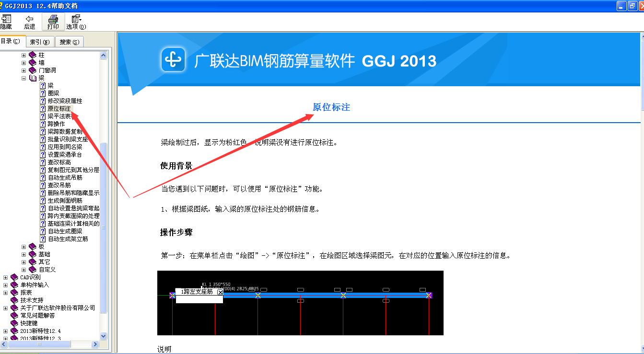Click the question-mark page icon beside 圈梁
This screenshot has height=354, width=644.
(x=43, y=93)
